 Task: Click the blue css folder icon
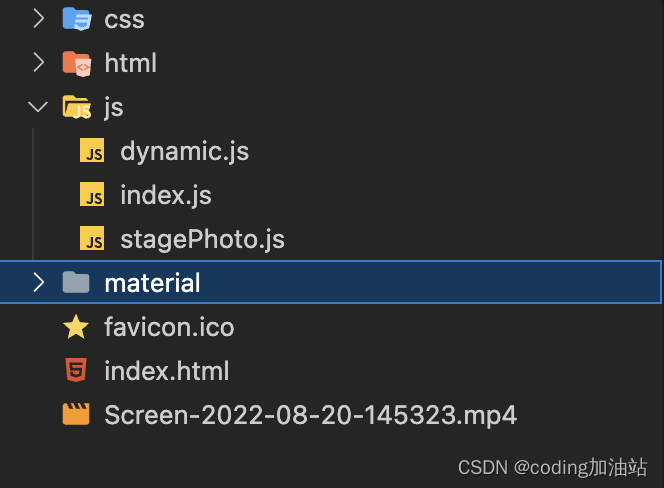(77, 19)
